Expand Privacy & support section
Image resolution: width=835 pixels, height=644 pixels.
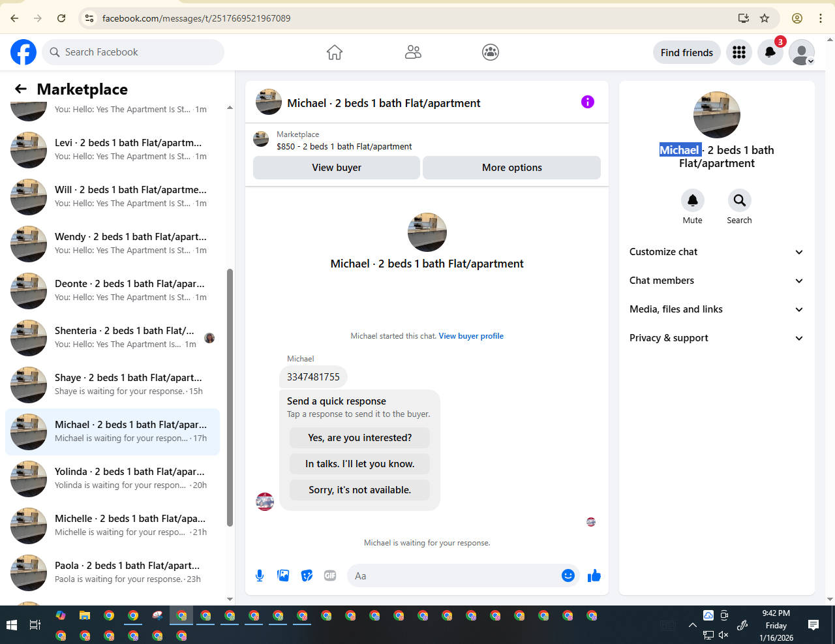click(716, 338)
